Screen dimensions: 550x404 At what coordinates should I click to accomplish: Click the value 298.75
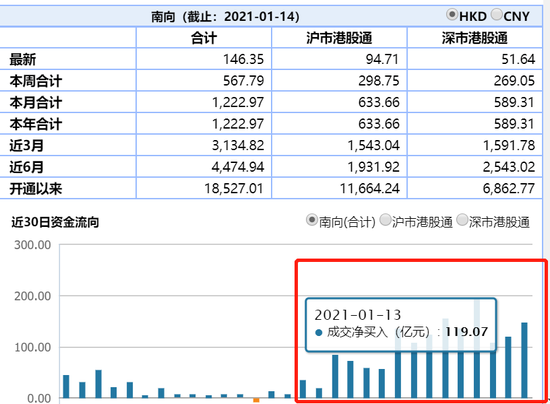[379, 81]
